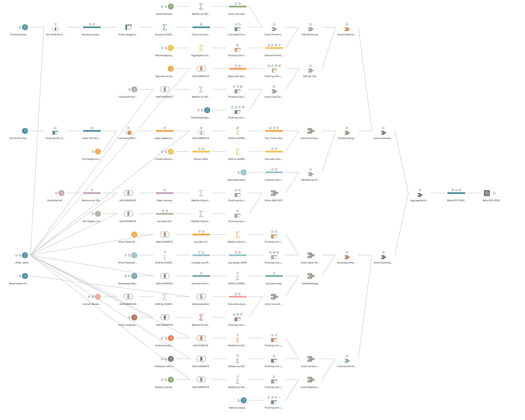Viewport: 525px width, 420px height.
Task: Open the Climate Chang... union node
Action: coord(347,133)
